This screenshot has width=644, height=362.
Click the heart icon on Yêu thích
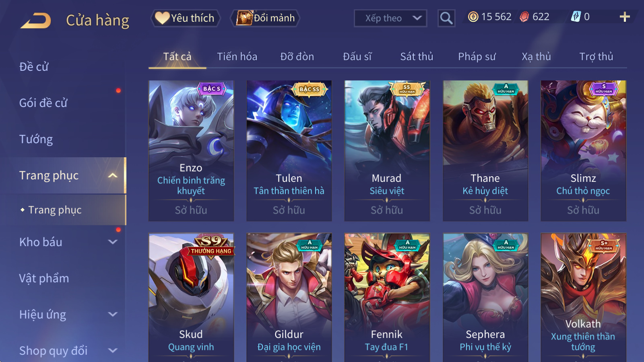click(x=162, y=18)
